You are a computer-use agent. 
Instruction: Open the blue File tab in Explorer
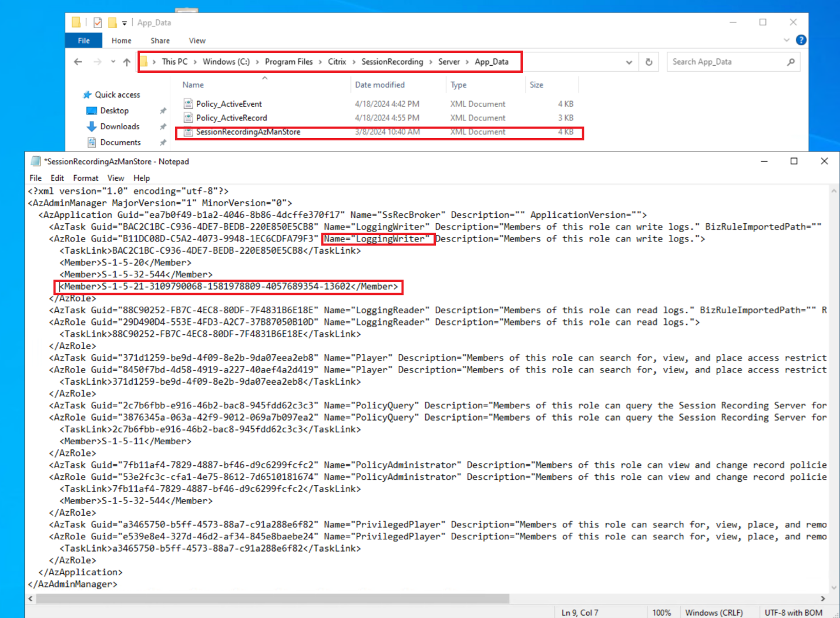tap(84, 41)
